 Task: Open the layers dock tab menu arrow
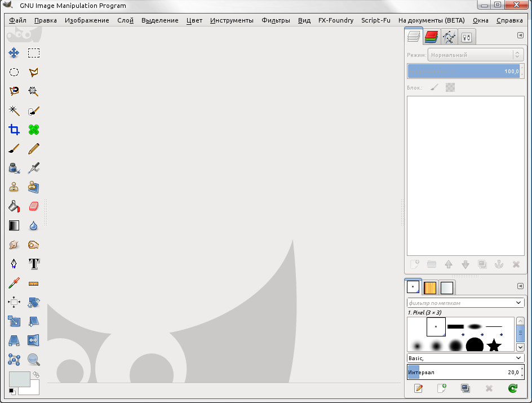tap(520, 36)
